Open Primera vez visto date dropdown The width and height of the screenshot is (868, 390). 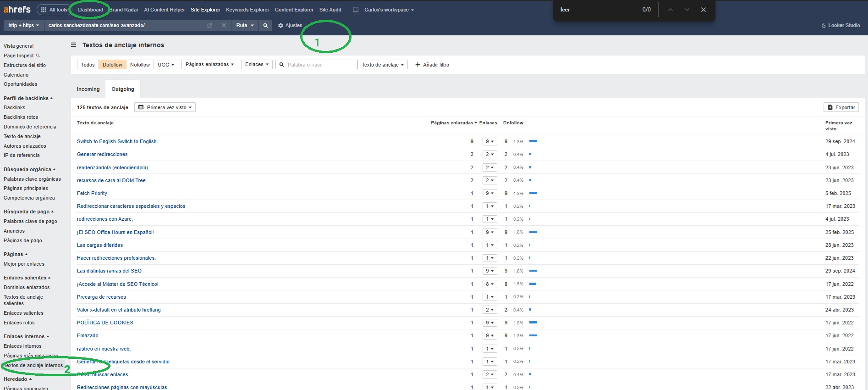click(165, 107)
